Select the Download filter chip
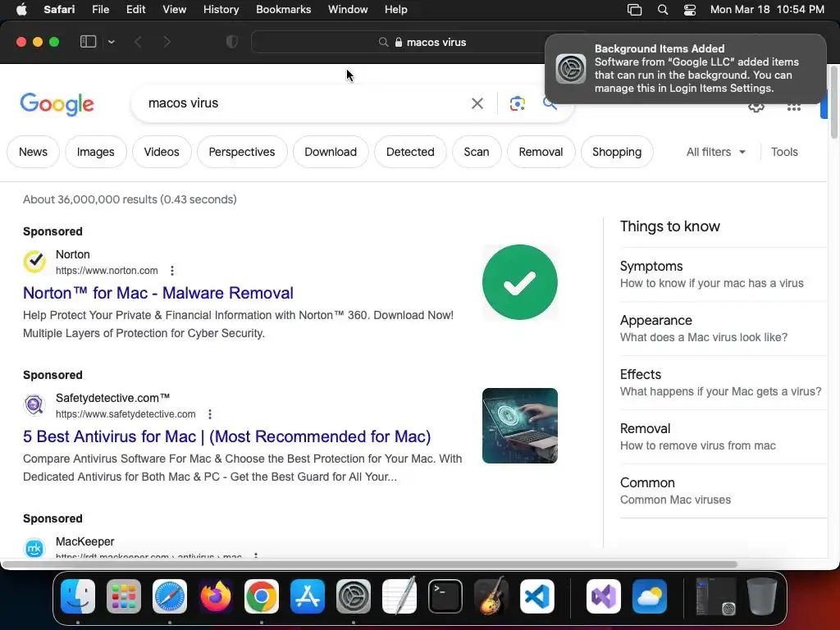This screenshot has width=840, height=630. pos(331,152)
